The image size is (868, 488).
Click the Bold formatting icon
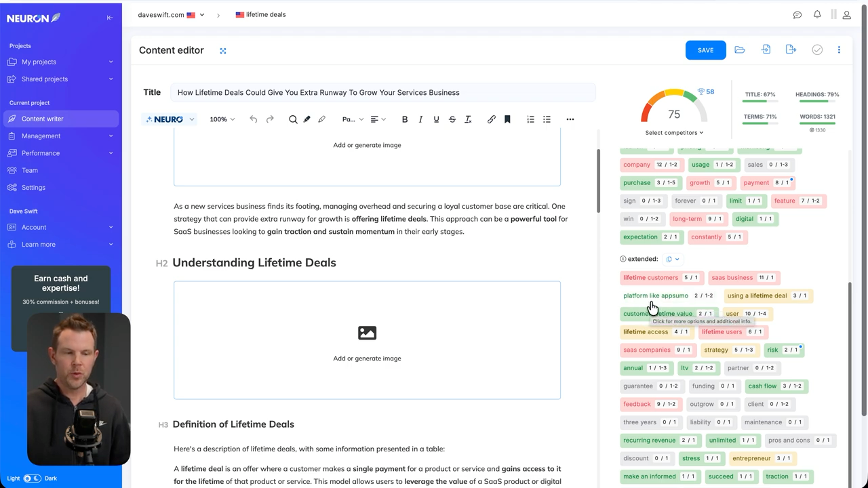coord(405,119)
